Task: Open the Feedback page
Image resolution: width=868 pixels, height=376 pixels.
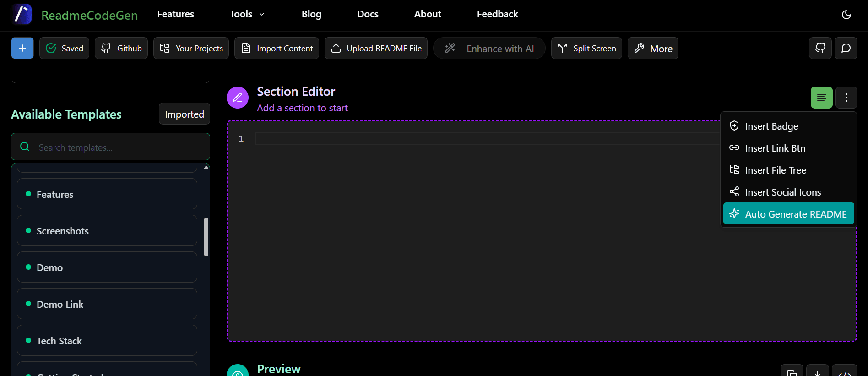Action: coord(497,14)
